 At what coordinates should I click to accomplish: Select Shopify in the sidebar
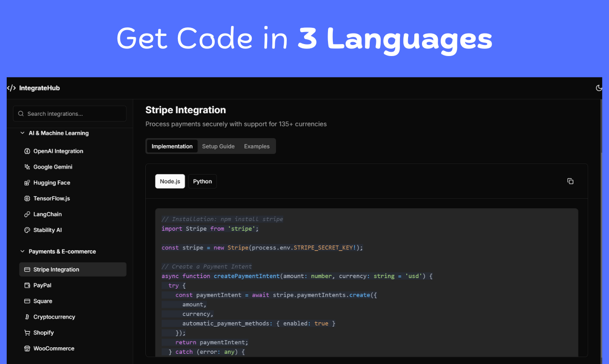[73, 333]
